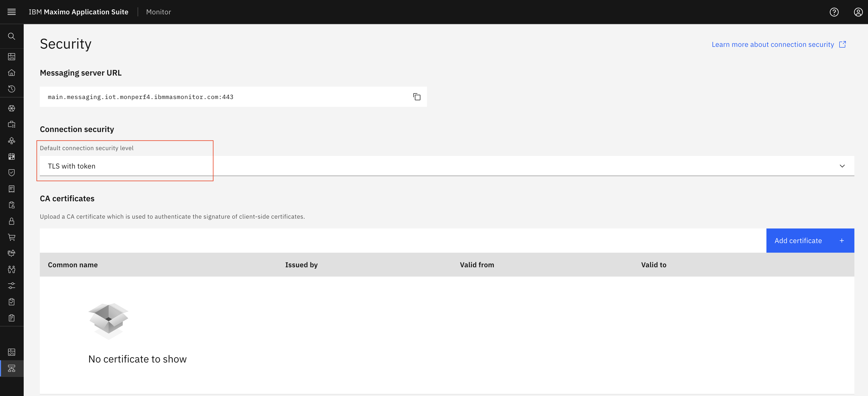The image size is (868, 396).
Task: Sort by Valid to column header
Action: pos(653,265)
